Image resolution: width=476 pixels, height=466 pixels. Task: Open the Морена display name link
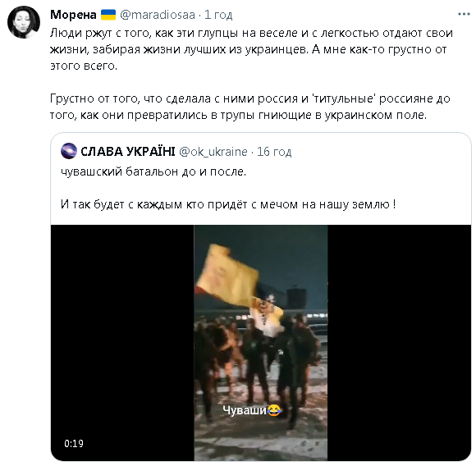click(x=73, y=14)
